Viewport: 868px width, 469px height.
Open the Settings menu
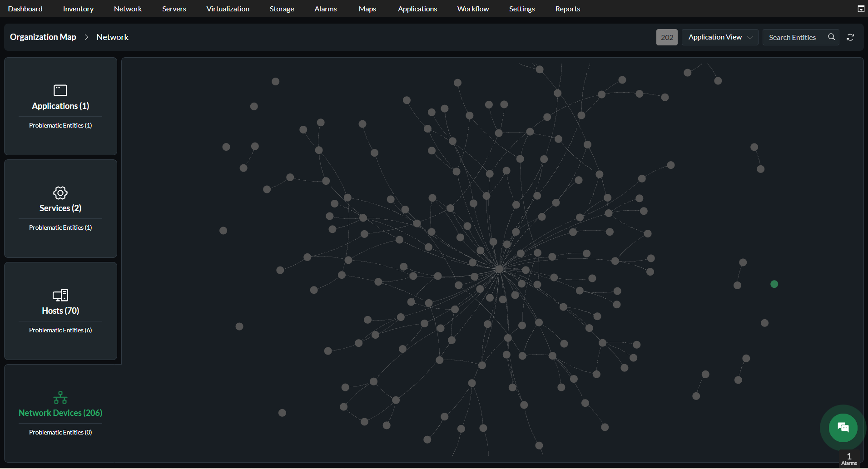point(521,9)
